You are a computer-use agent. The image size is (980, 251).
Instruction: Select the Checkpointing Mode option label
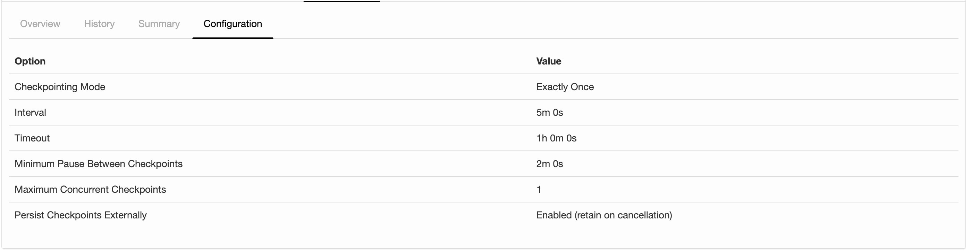point(60,87)
